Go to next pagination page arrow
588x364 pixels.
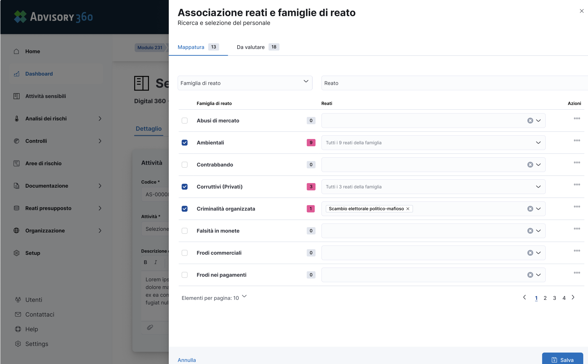(x=573, y=298)
